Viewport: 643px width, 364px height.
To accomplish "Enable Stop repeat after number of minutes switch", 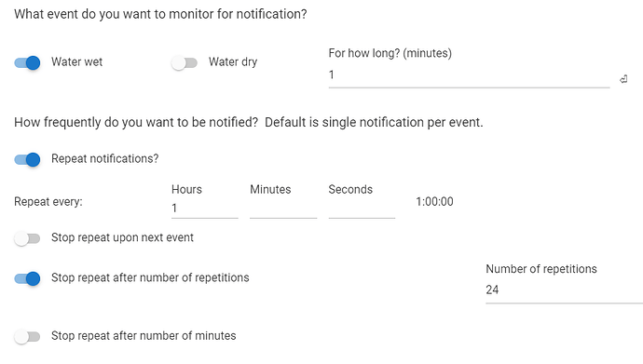I will coord(27,337).
